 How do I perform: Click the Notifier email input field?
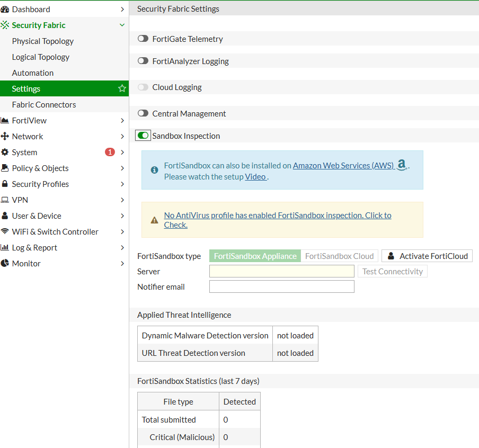click(282, 286)
